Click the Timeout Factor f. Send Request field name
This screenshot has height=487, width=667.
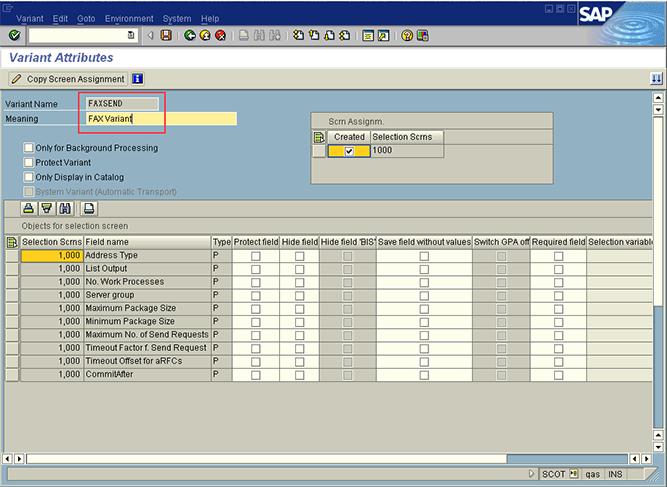click(x=146, y=347)
